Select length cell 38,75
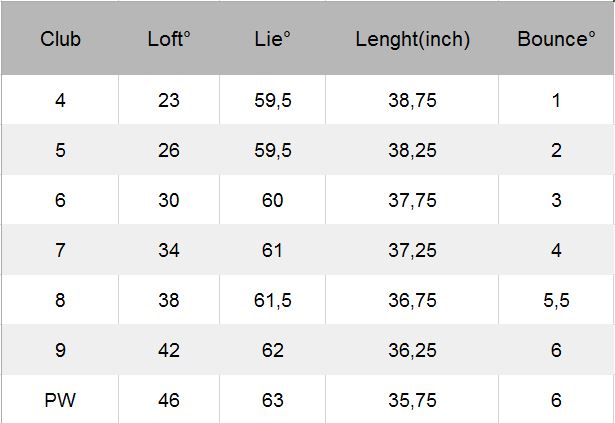Screen dimensions: 615x423 click(412, 100)
